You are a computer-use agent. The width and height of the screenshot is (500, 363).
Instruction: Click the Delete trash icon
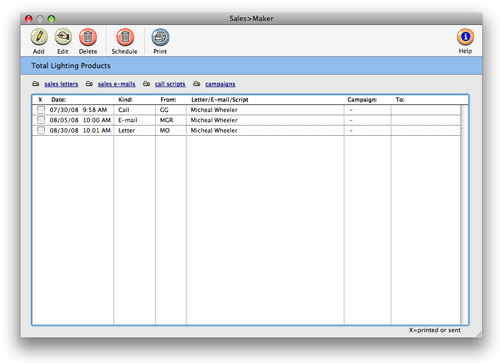coord(88,37)
